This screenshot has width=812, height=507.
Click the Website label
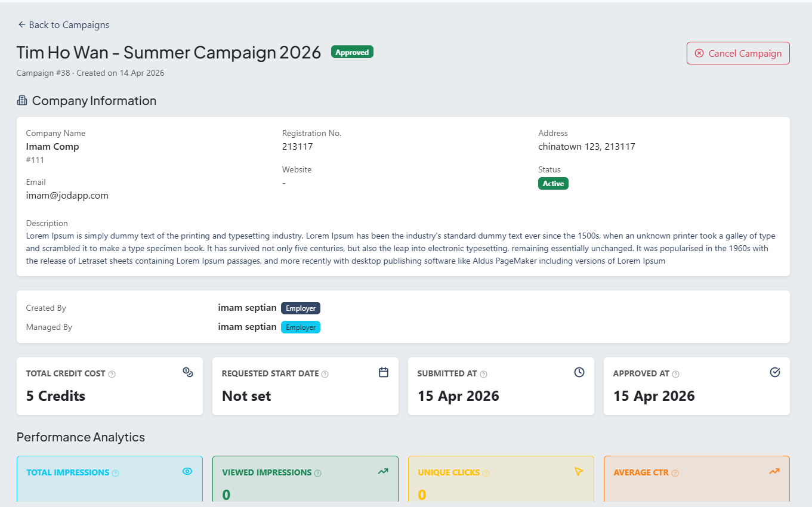pyautogui.click(x=297, y=170)
